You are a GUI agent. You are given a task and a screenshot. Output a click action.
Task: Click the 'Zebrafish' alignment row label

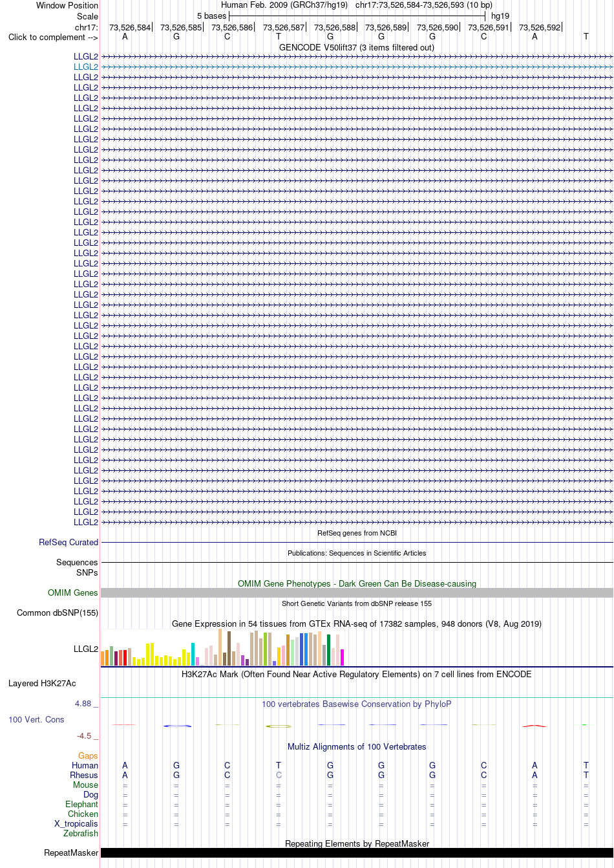[x=81, y=833]
